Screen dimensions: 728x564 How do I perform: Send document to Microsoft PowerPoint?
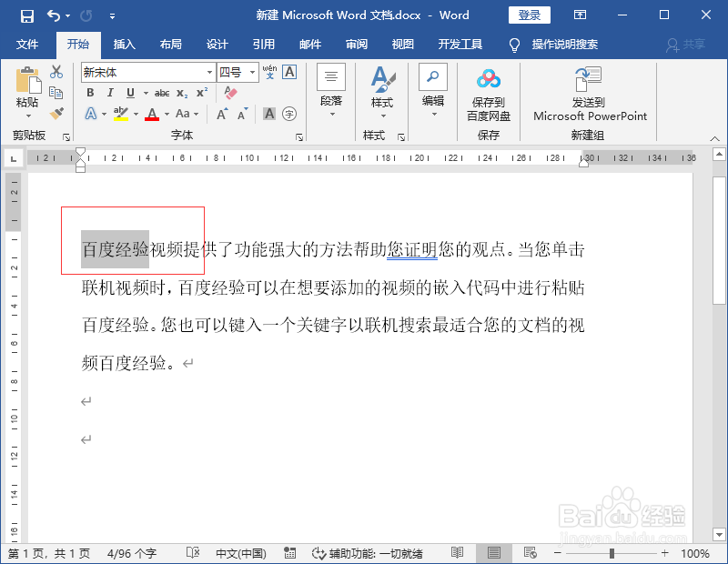point(590,95)
